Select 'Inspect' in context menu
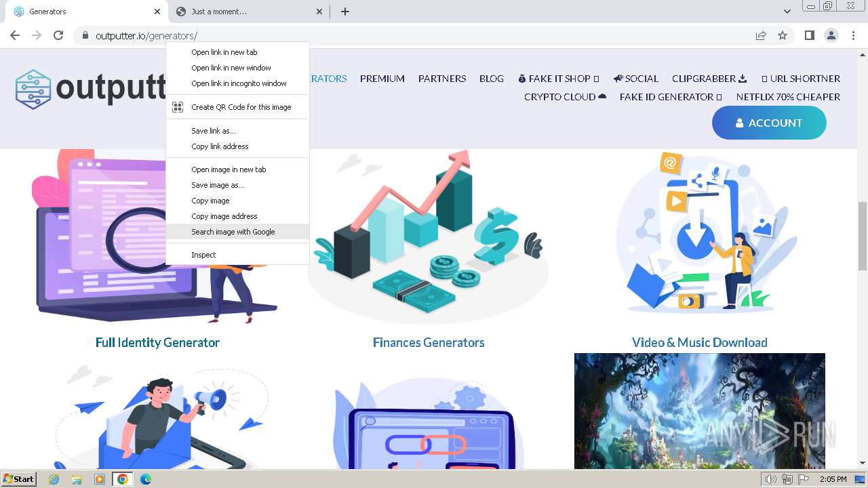The image size is (868, 488). 237,255
